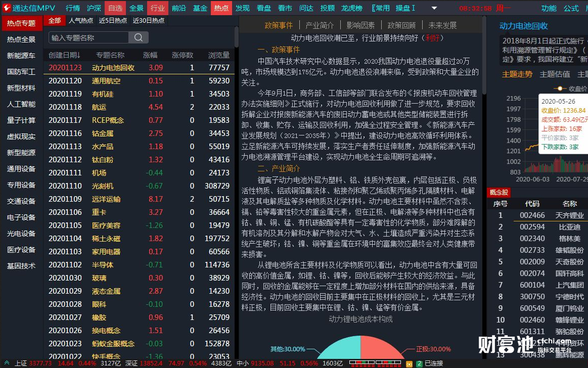Click the 输入专题名称 search field
This screenshot has width=588, height=368.
[88, 37]
